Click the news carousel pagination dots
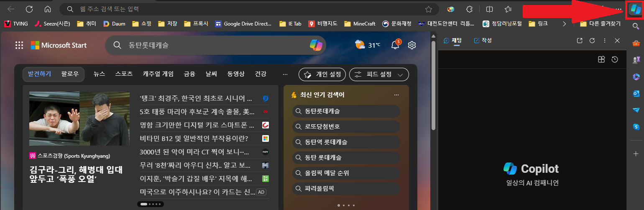The width and height of the screenshot is (644, 210). [x=149, y=204]
